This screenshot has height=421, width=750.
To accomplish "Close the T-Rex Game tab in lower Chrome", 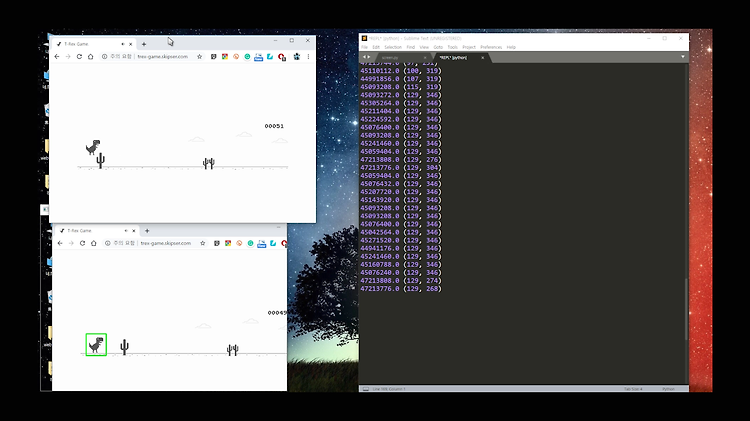I will click(x=134, y=231).
